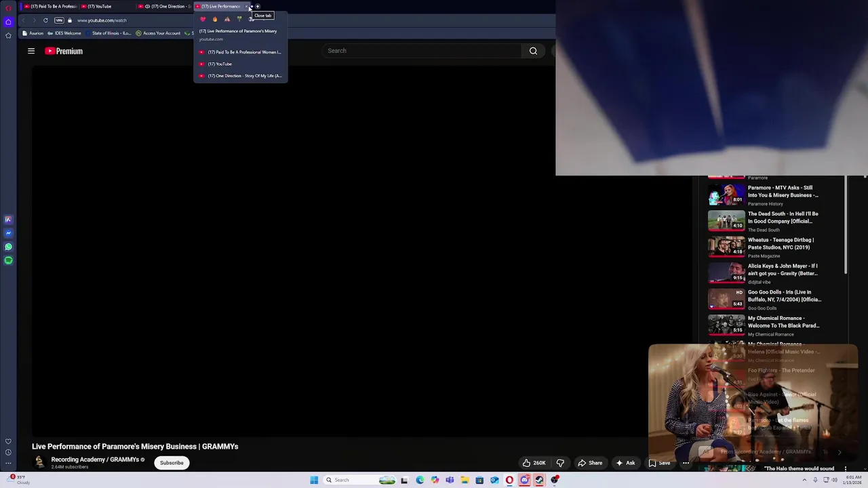Viewport: 868px width, 488px height.
Task: Open Opera menu logo icon
Action: pyautogui.click(x=8, y=8)
